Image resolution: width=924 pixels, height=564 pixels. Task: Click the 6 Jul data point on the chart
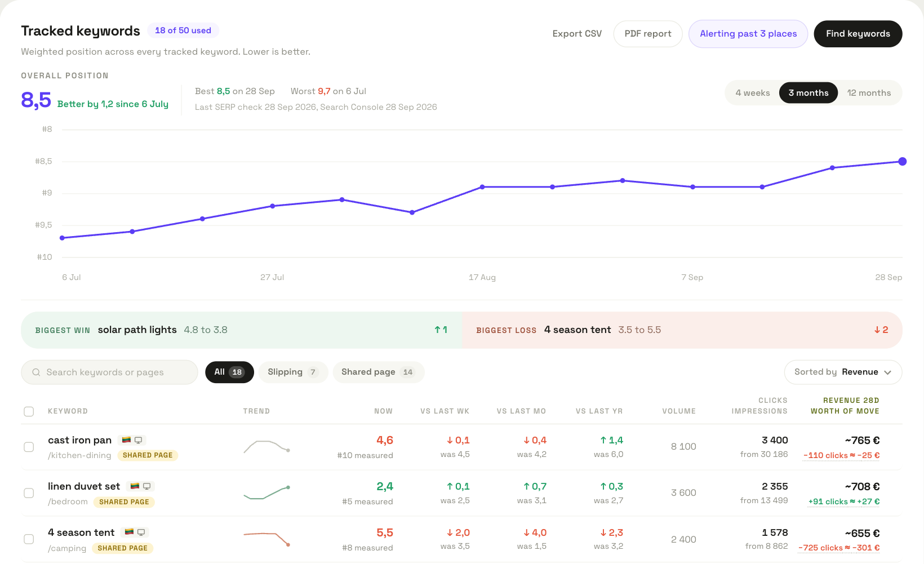click(62, 238)
